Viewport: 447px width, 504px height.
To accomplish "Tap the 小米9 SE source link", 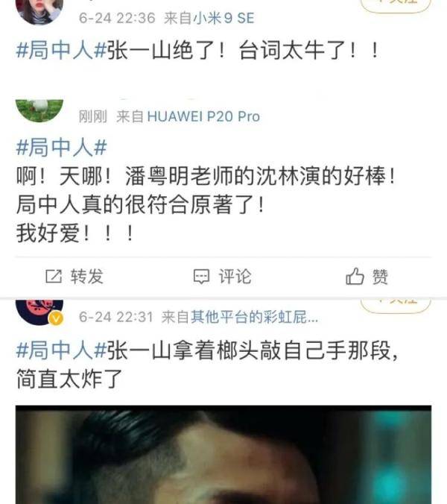I will click(223, 18).
